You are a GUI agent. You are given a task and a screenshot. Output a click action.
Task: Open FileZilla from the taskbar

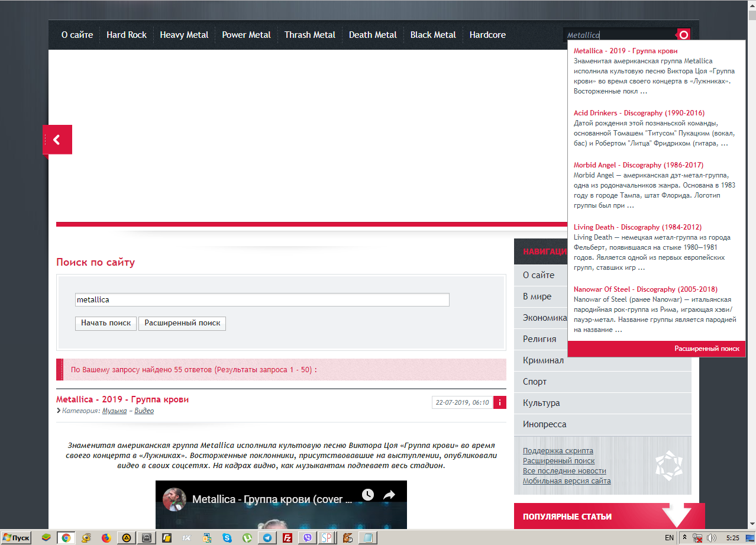pyautogui.click(x=287, y=538)
